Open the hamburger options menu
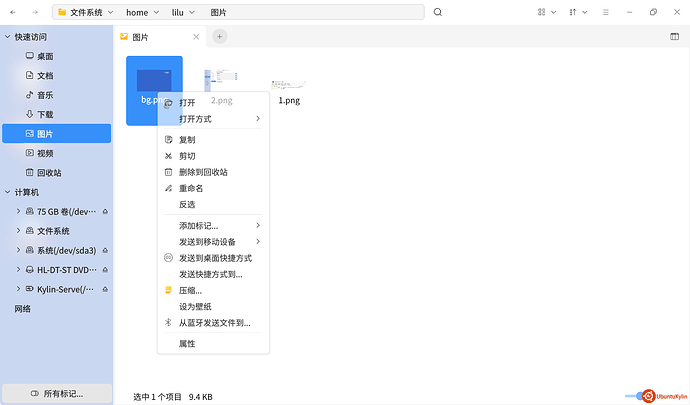 tap(606, 12)
